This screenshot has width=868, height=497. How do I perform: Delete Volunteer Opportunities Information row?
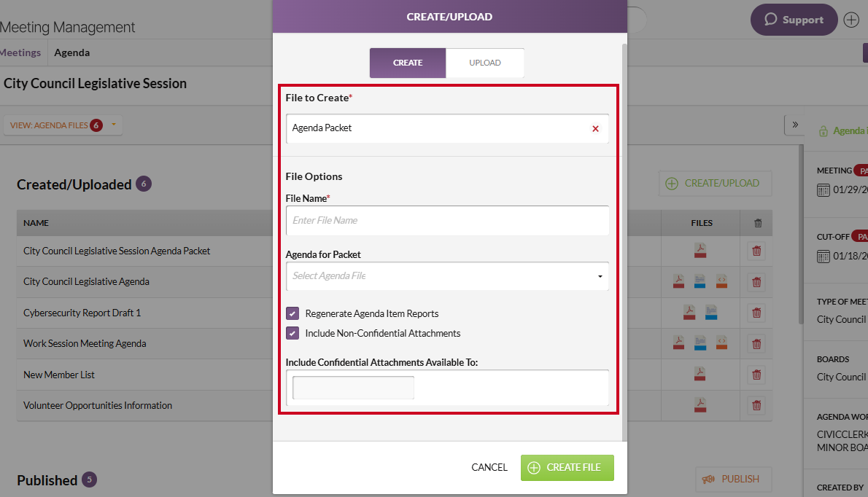[756, 406]
